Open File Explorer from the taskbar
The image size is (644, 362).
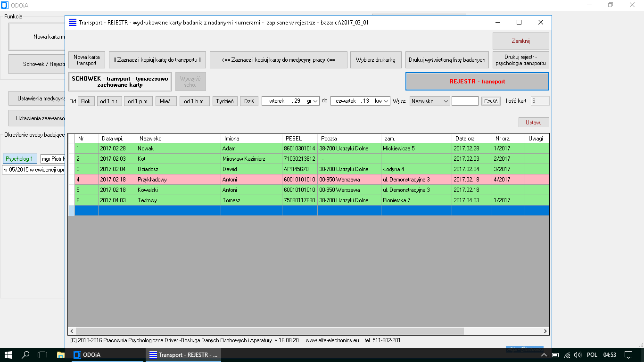click(60, 354)
